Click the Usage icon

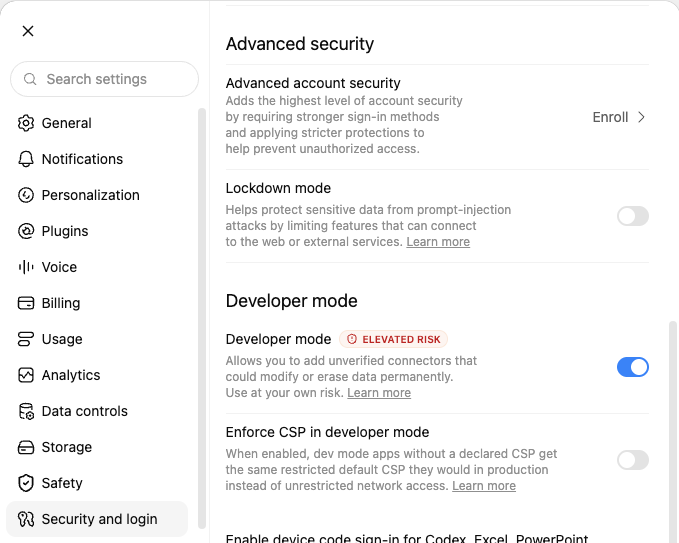coord(26,339)
